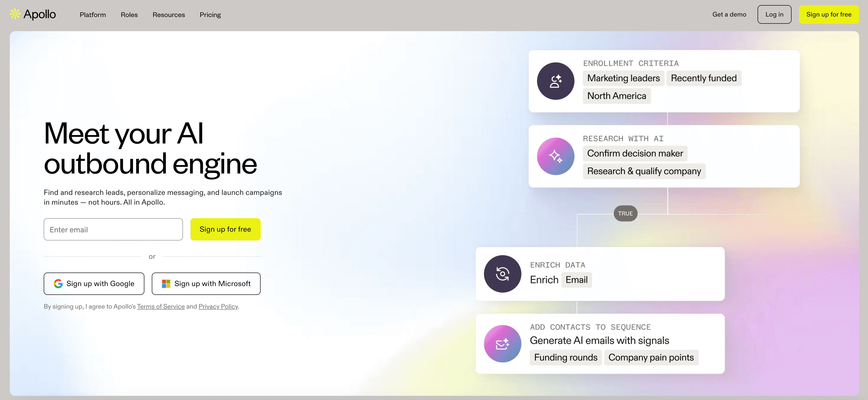Go to the Pricing page
Image resolution: width=868 pixels, height=400 pixels.
tap(210, 14)
